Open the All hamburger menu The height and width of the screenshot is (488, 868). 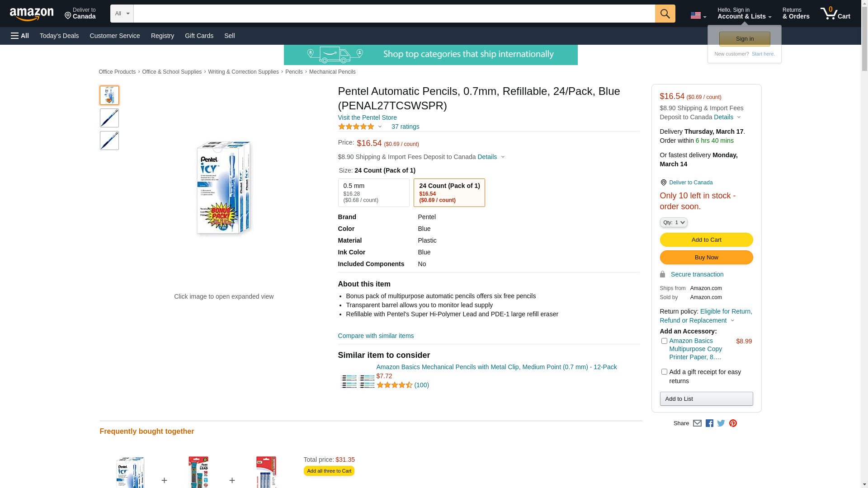pos(20,36)
